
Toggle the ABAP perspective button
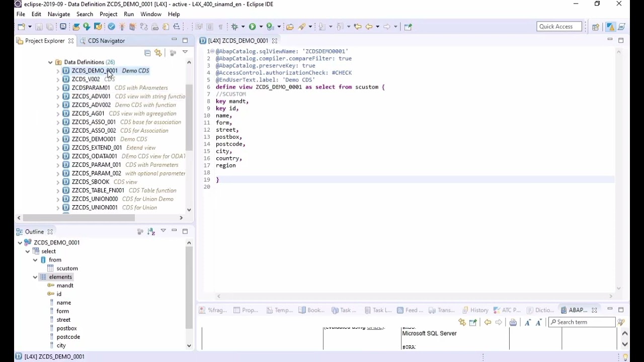point(610,27)
